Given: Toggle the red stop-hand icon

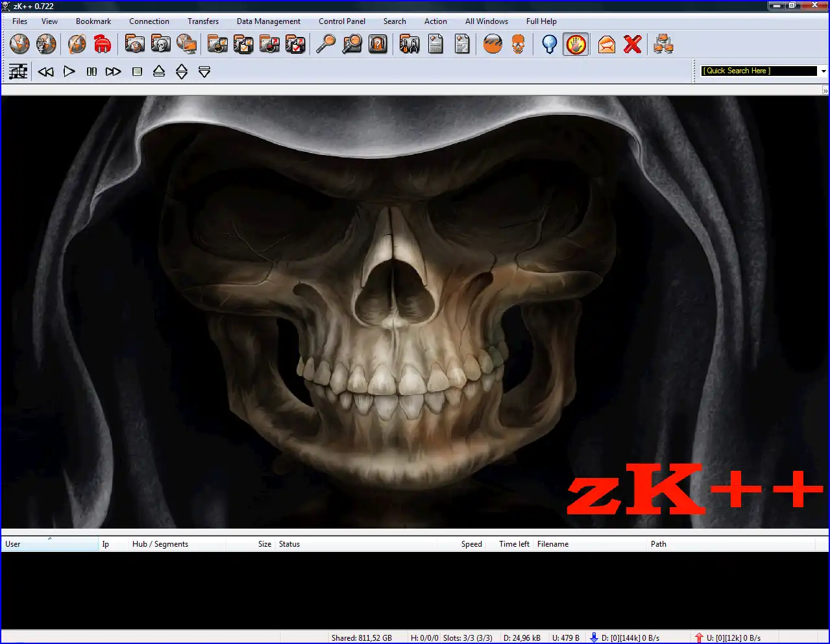Looking at the screenshot, I should [576, 44].
